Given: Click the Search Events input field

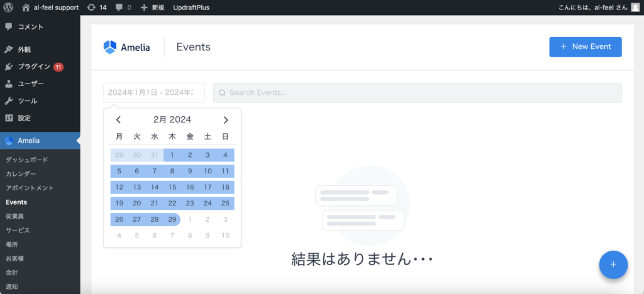Looking at the screenshot, I should click(x=417, y=92).
